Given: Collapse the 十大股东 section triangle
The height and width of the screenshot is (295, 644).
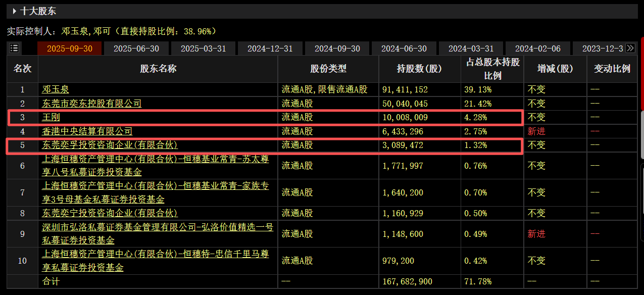Looking at the screenshot, I should [x=15, y=11].
